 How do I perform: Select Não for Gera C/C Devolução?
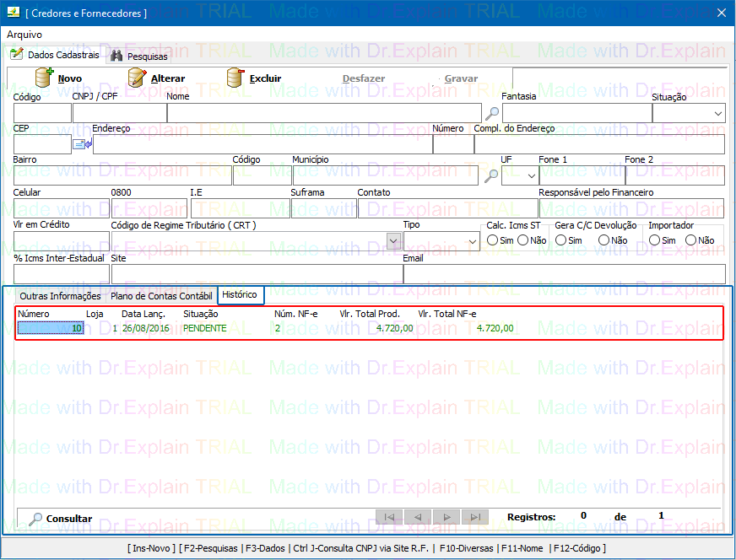coord(603,240)
